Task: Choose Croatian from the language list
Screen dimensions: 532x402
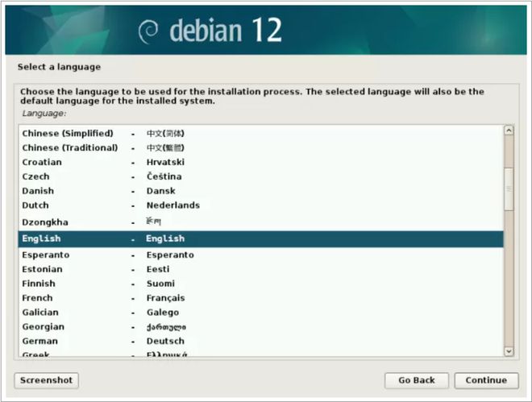Action: point(260,162)
